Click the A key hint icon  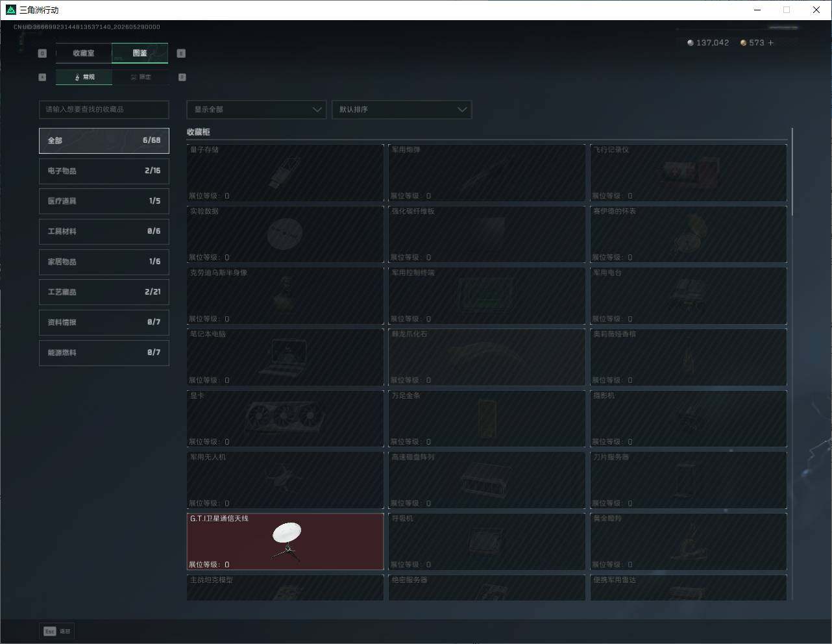pos(42,77)
